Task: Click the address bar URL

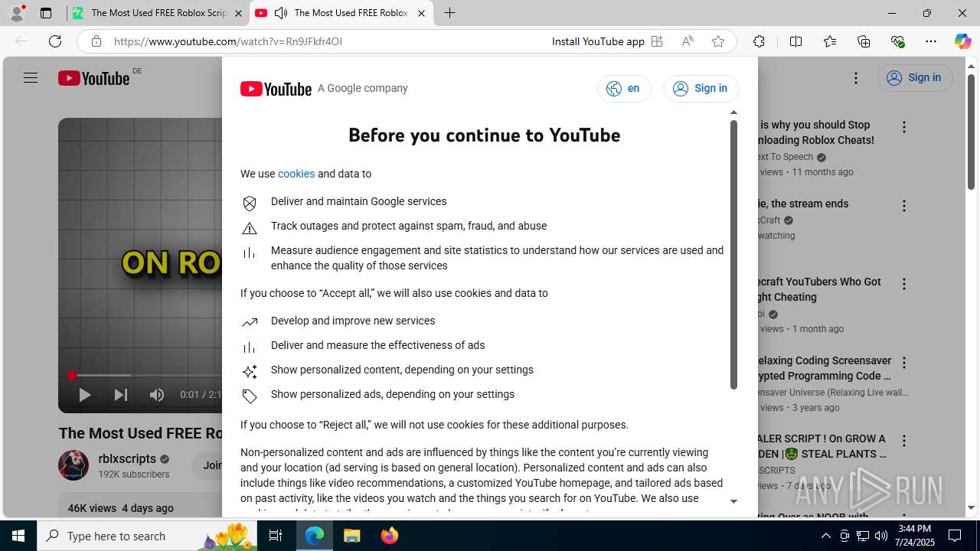Action: [x=228, y=41]
